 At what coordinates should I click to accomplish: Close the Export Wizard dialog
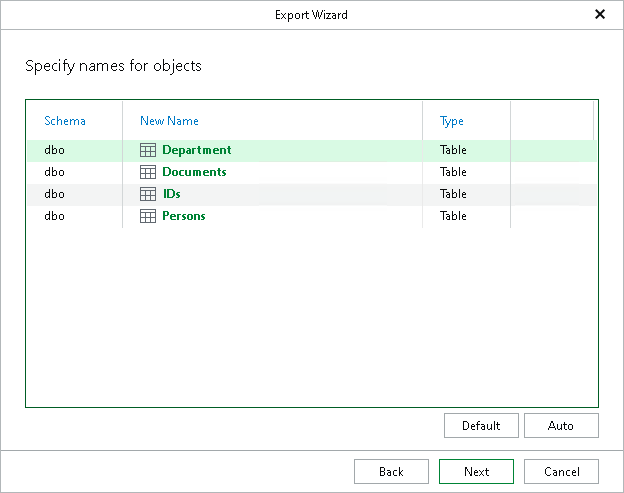tap(600, 15)
